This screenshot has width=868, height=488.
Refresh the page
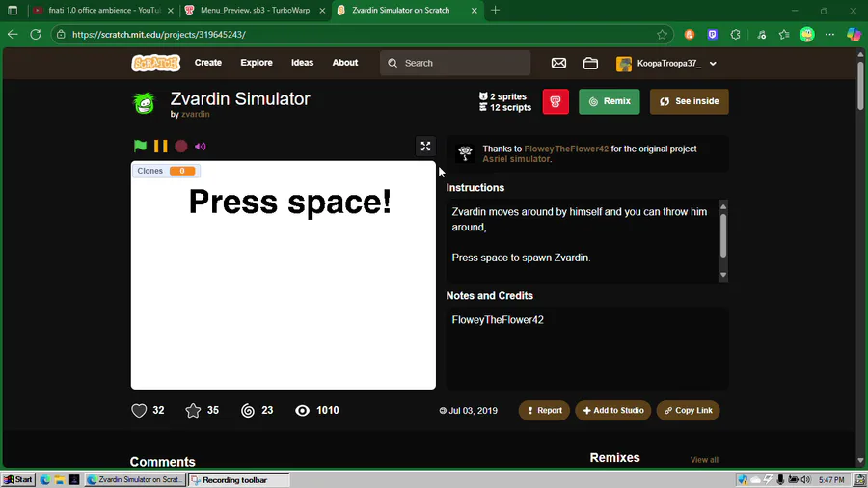click(36, 35)
